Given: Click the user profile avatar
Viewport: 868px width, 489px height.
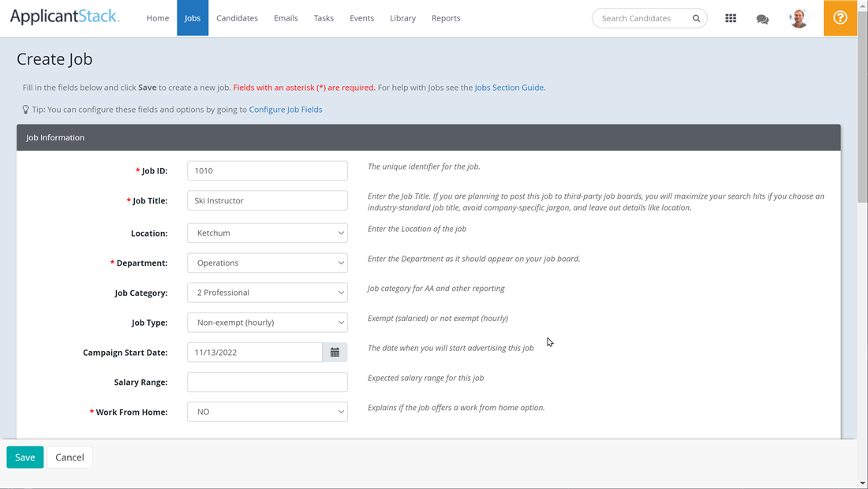Looking at the screenshot, I should point(798,17).
